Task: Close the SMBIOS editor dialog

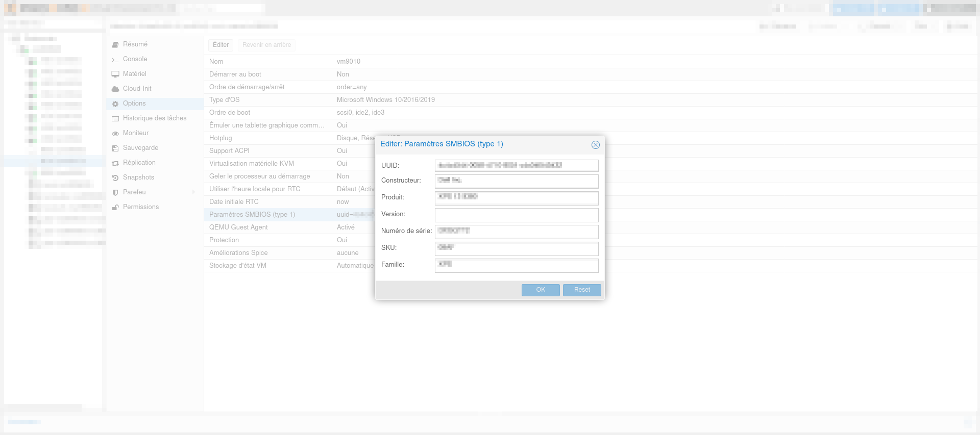Action: 595,145
